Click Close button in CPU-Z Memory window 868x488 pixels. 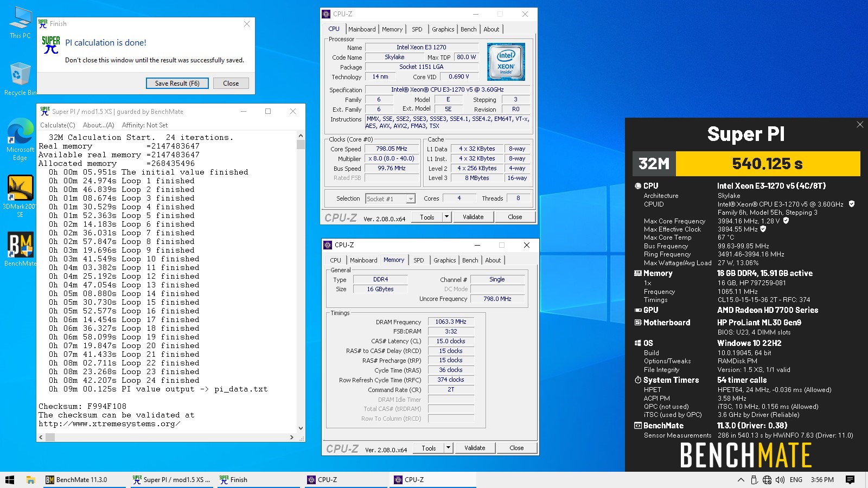pos(516,448)
